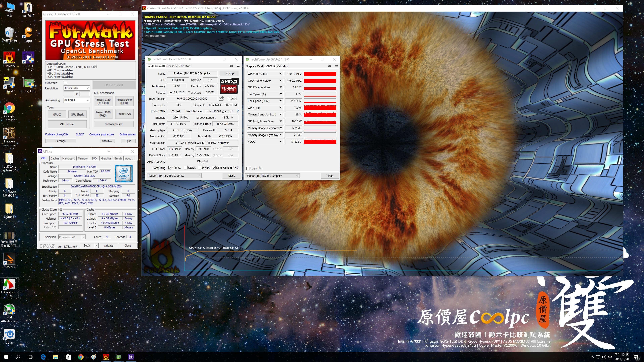Click the AMD Radeon Graphics logo in GPU-Z
Screen dimensions: 644x362
tap(229, 86)
